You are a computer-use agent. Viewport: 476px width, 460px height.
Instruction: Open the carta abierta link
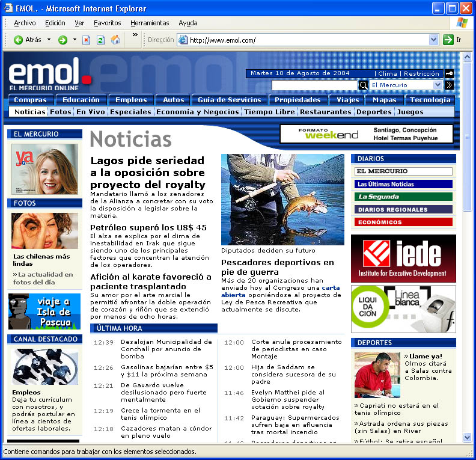point(280,291)
